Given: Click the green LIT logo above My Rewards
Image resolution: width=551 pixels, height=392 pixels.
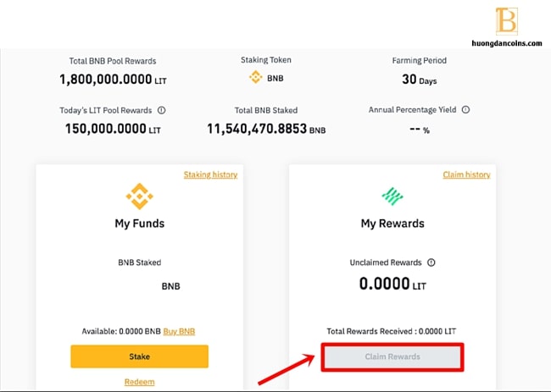Looking at the screenshot, I should (x=392, y=196).
